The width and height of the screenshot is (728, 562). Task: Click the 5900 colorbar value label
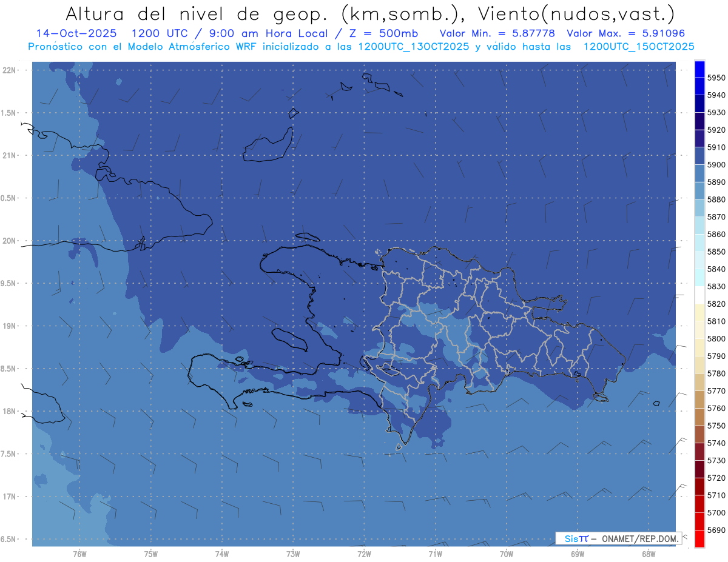716,164
